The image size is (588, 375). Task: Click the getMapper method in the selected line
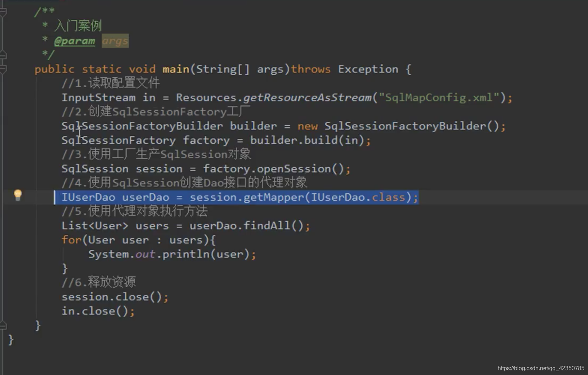tap(274, 197)
